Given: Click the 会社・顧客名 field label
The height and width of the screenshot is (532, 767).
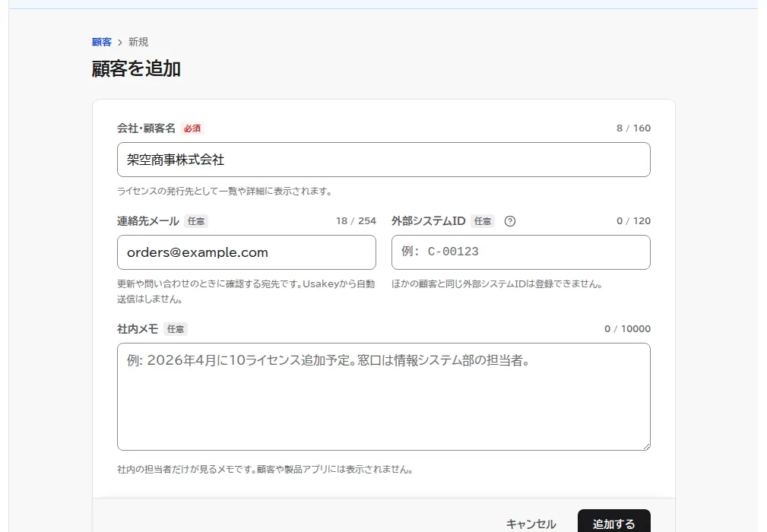Looking at the screenshot, I should (x=146, y=128).
